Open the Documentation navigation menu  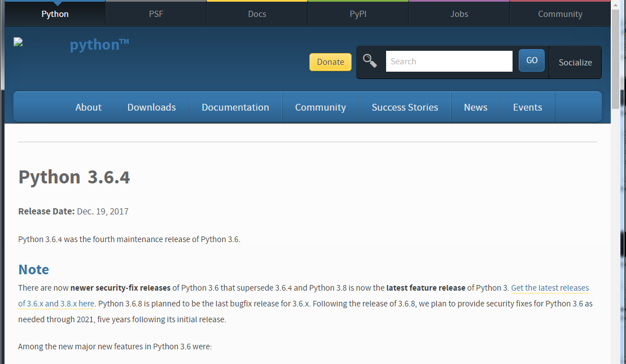click(x=235, y=107)
